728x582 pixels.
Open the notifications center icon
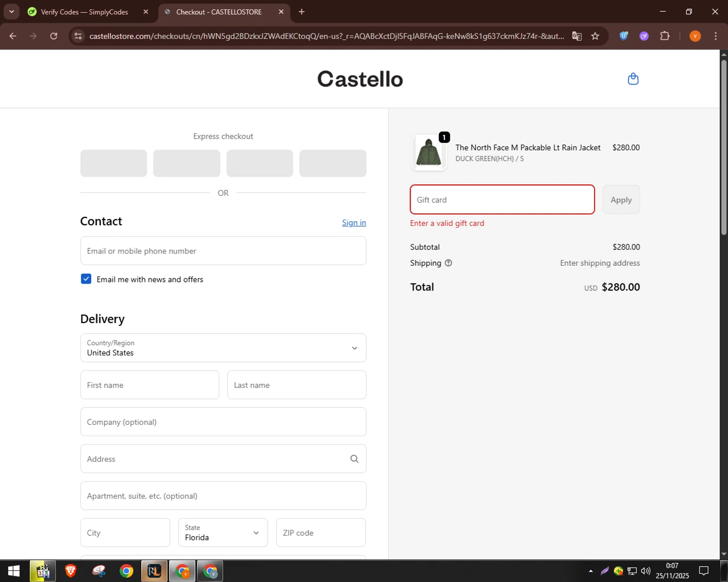tap(704, 571)
